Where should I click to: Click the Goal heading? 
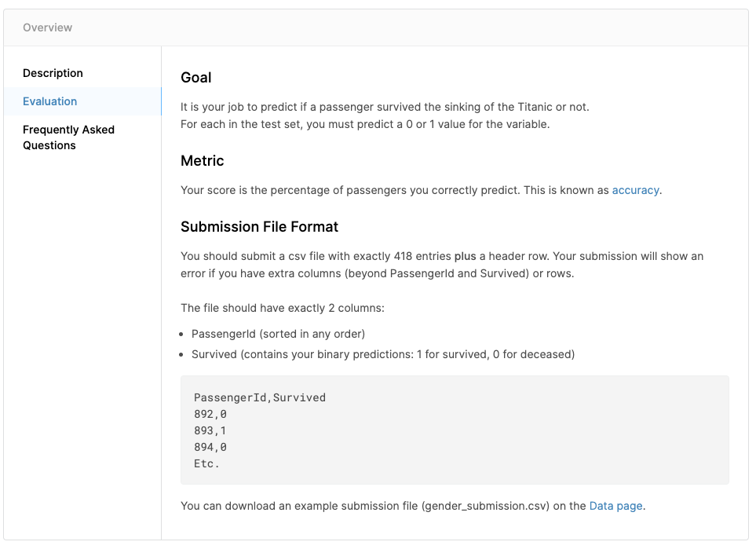pyautogui.click(x=196, y=78)
